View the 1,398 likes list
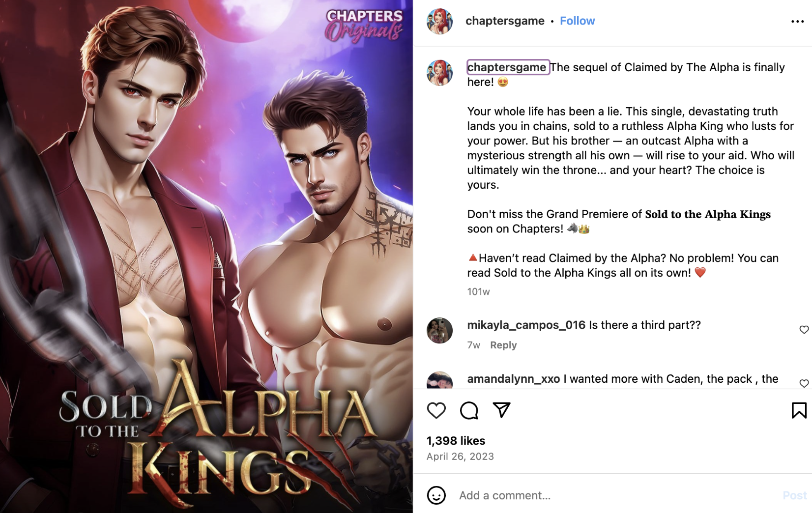The image size is (812, 513). (x=456, y=441)
